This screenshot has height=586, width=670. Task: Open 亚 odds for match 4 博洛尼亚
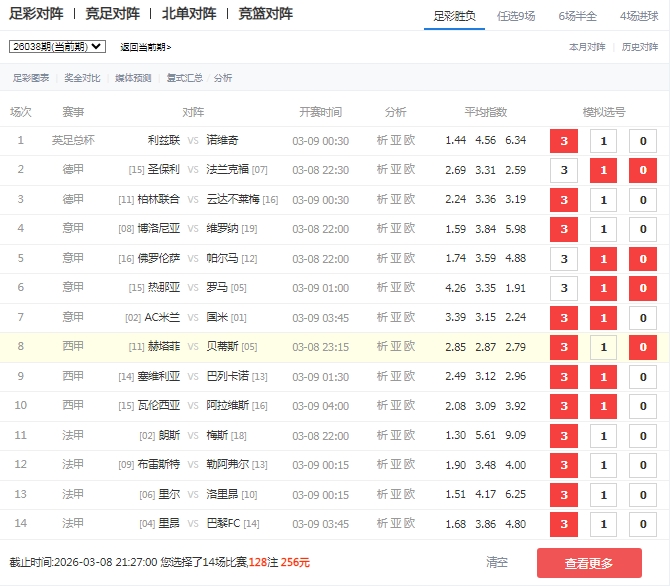pos(395,229)
